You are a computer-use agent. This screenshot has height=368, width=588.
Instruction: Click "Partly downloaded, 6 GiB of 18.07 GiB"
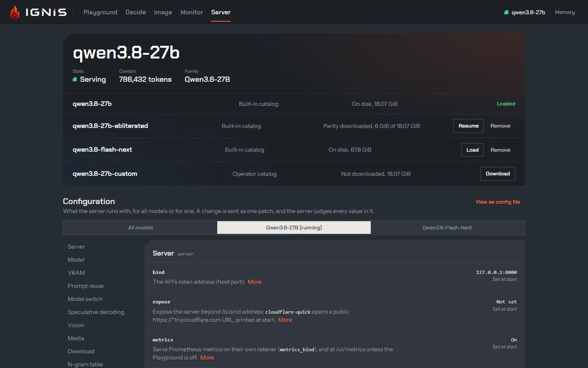(x=372, y=126)
